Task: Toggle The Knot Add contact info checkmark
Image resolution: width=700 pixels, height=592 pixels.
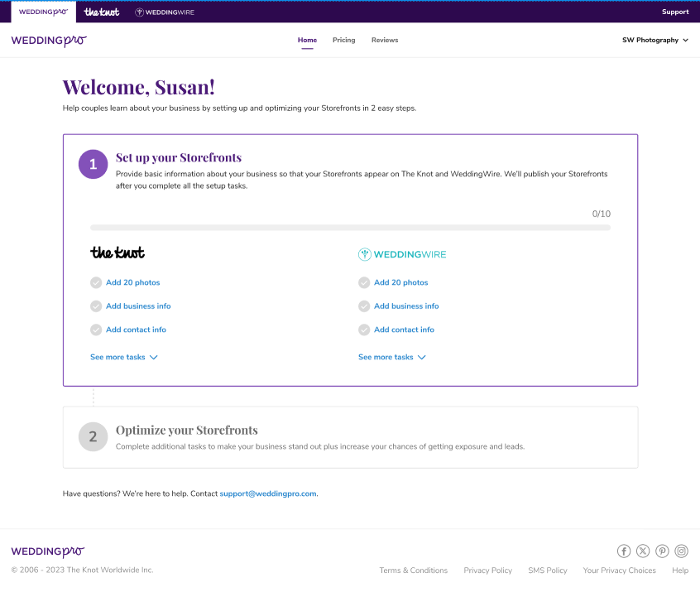Action: 96,330
